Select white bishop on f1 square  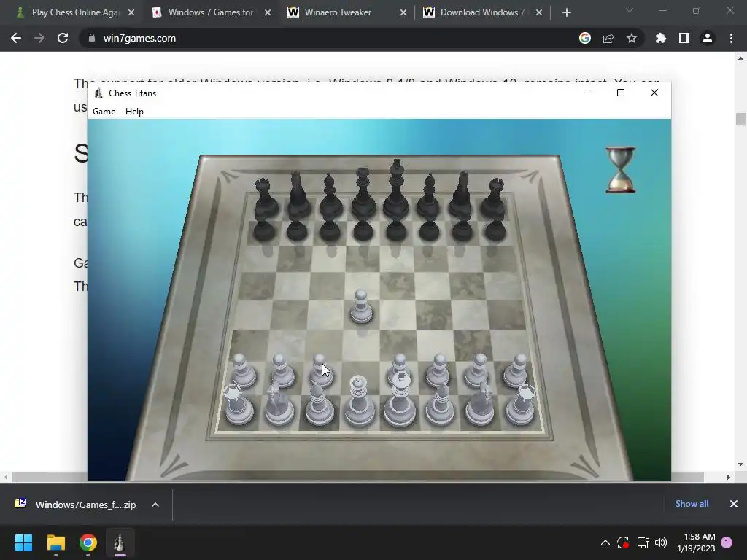pos(440,404)
